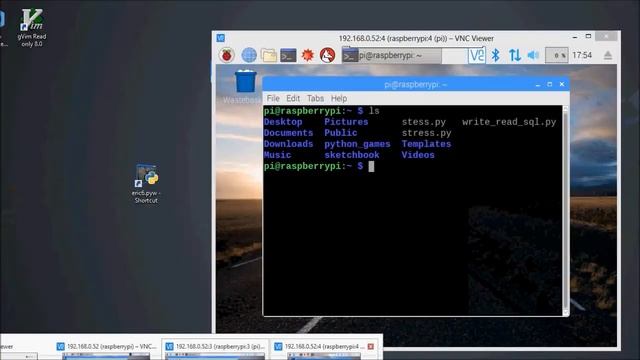Click stress.py in the ls output
The image size is (640, 360).
coord(427,133)
